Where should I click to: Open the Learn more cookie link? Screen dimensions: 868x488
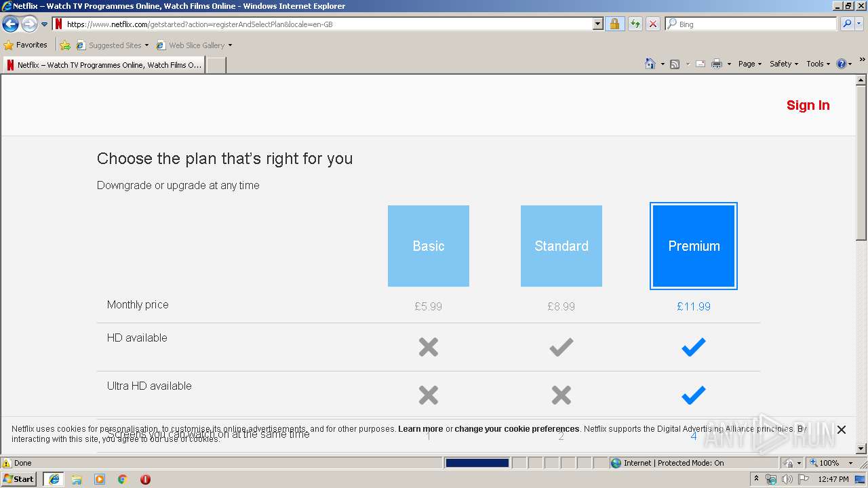420,429
